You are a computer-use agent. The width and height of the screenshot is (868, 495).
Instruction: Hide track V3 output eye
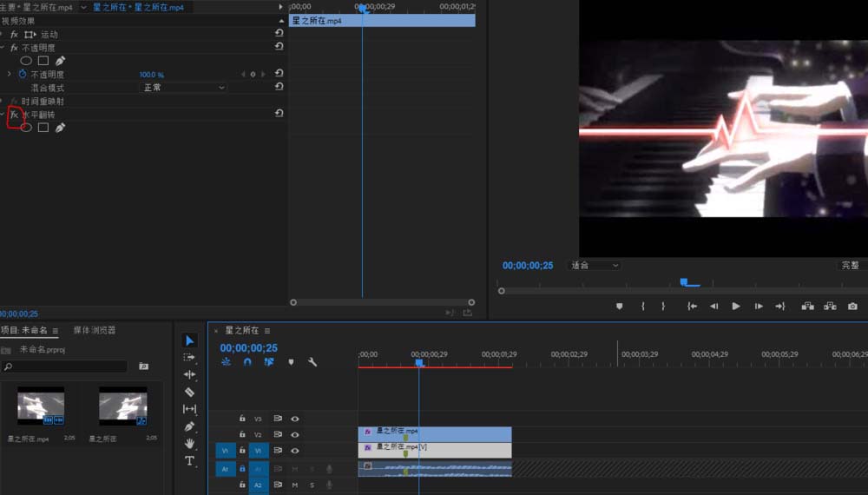point(295,419)
